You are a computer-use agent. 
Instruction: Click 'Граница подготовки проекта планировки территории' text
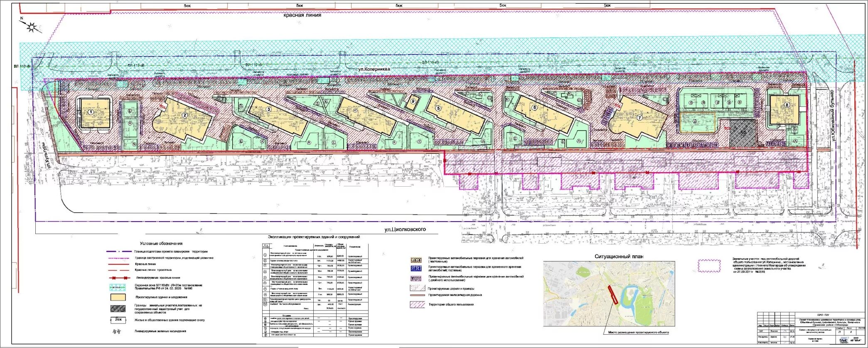point(171,252)
